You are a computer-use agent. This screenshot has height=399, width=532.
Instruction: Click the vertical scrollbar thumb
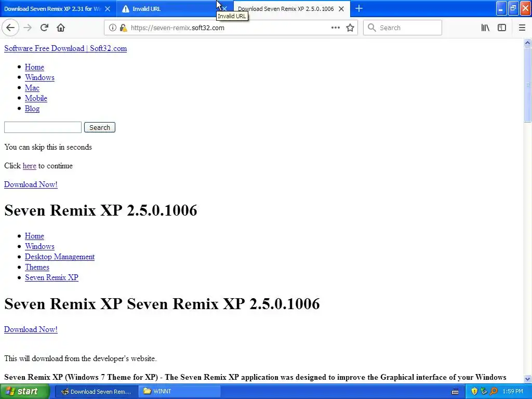(x=528, y=85)
